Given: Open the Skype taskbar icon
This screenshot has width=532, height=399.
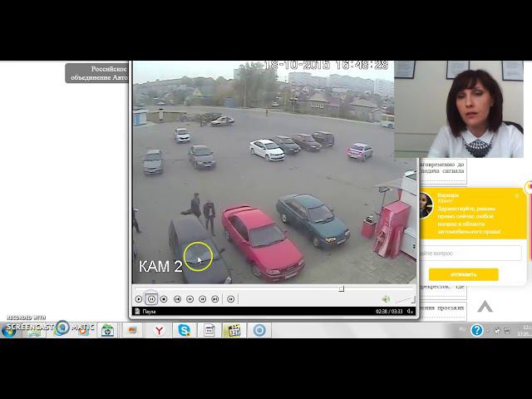Looking at the screenshot, I should pos(184,330).
